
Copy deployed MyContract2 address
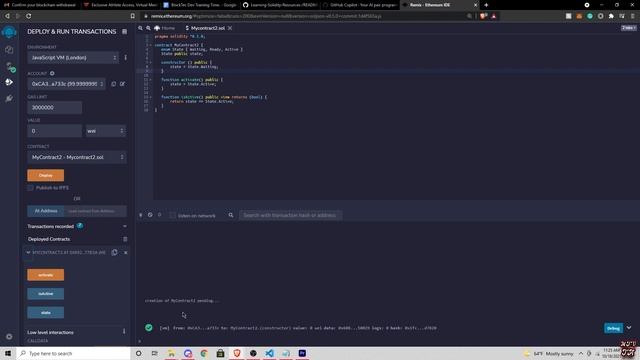point(114,252)
